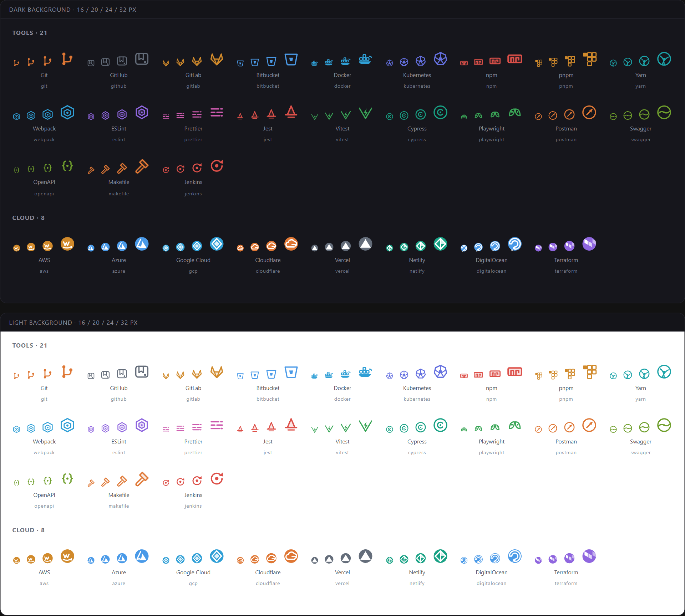
Task: Click the largest Vercel triangle icon, dark section
Action: (x=365, y=244)
